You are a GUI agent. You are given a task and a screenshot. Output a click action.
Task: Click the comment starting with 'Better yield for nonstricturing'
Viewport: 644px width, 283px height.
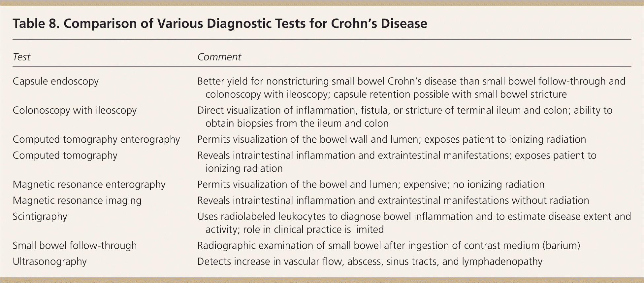click(x=411, y=81)
